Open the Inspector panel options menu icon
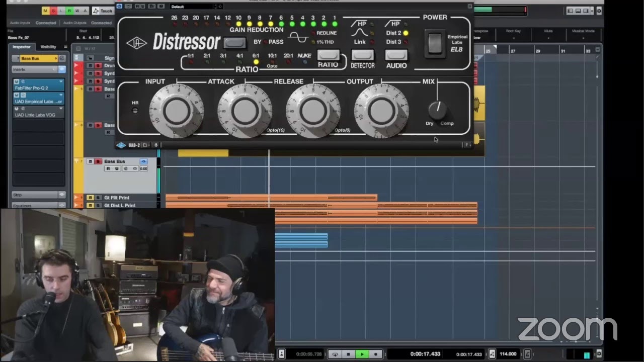Image resolution: width=644 pixels, height=362 pixels. (x=65, y=47)
